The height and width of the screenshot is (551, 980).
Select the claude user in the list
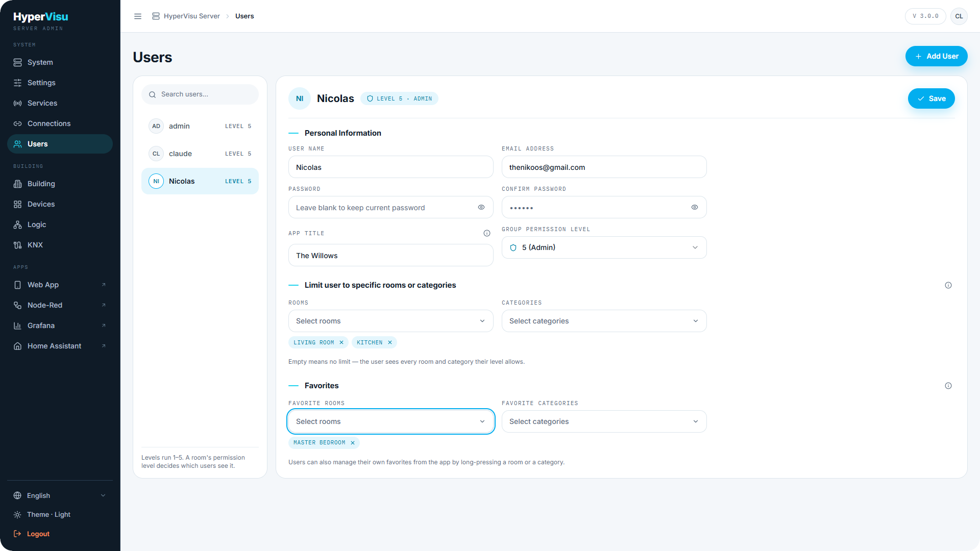click(200, 154)
